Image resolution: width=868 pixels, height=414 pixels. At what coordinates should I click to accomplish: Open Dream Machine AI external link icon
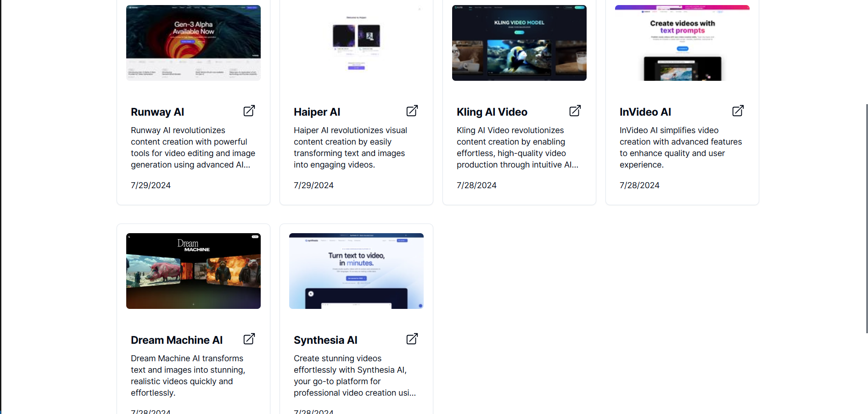pos(249,339)
